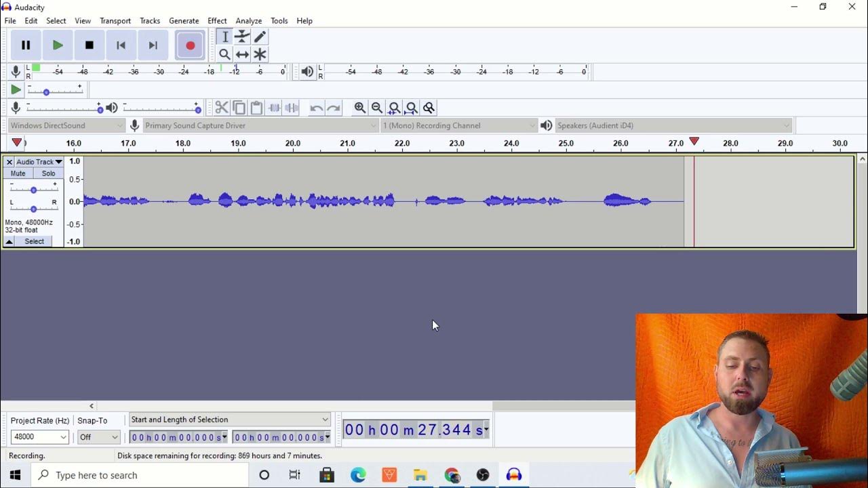Screen dimensions: 868x488
Task: Click the recording meter microphone icon
Action: pos(16,71)
